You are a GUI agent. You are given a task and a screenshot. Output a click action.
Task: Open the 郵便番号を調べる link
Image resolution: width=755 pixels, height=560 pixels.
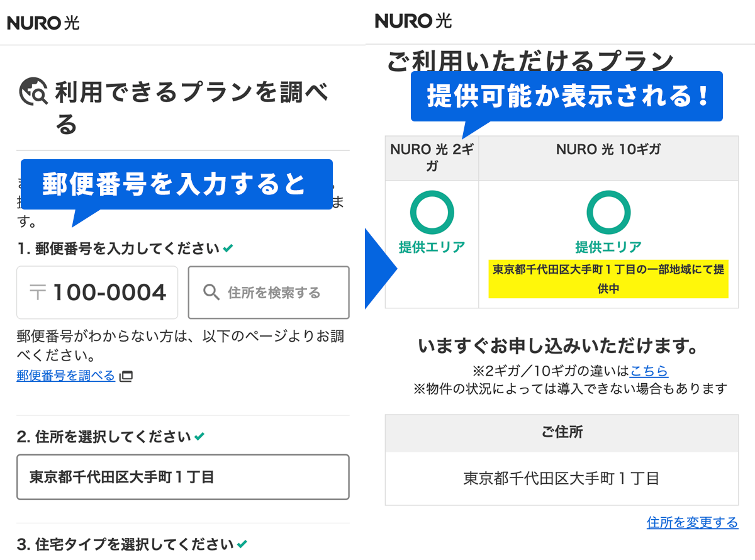[65, 376]
